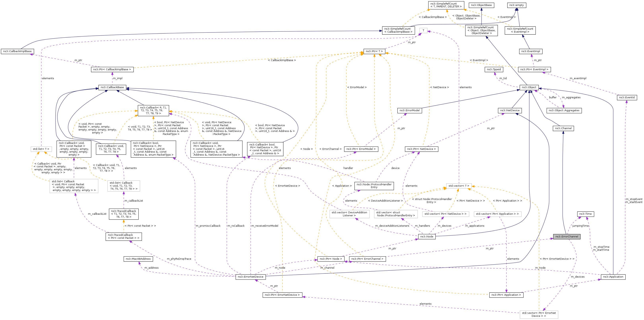Open the ns3::Mac48Address node
Viewport: 644px width, 320px height.
click(x=138, y=259)
